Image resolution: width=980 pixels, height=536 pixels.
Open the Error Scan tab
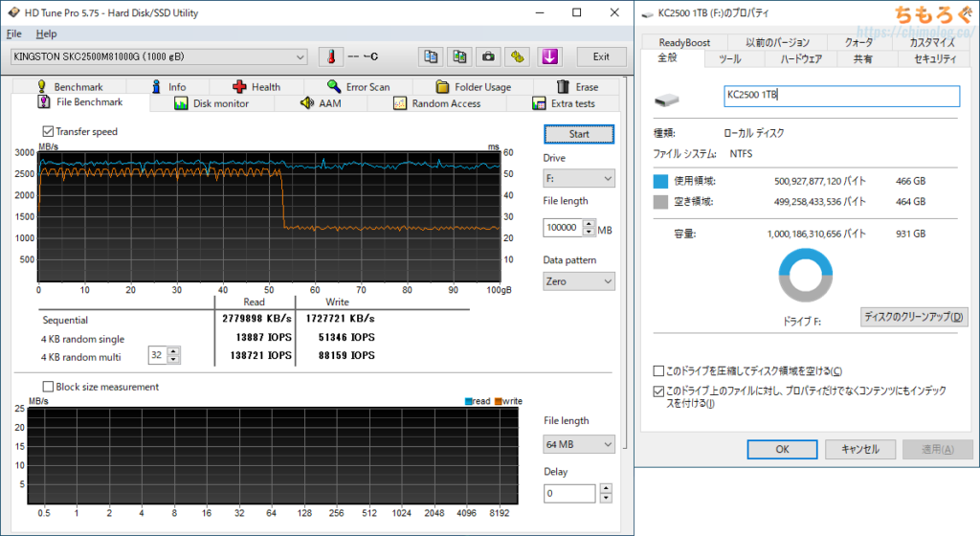point(359,87)
